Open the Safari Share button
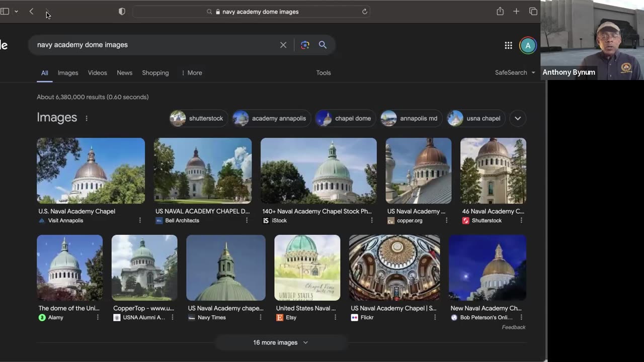Viewport: 644px width, 362px height. click(500, 11)
